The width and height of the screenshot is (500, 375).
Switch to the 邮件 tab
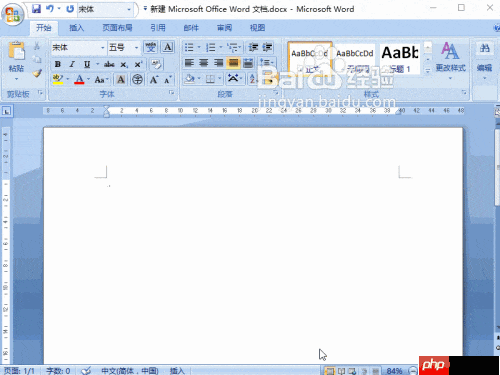click(191, 28)
